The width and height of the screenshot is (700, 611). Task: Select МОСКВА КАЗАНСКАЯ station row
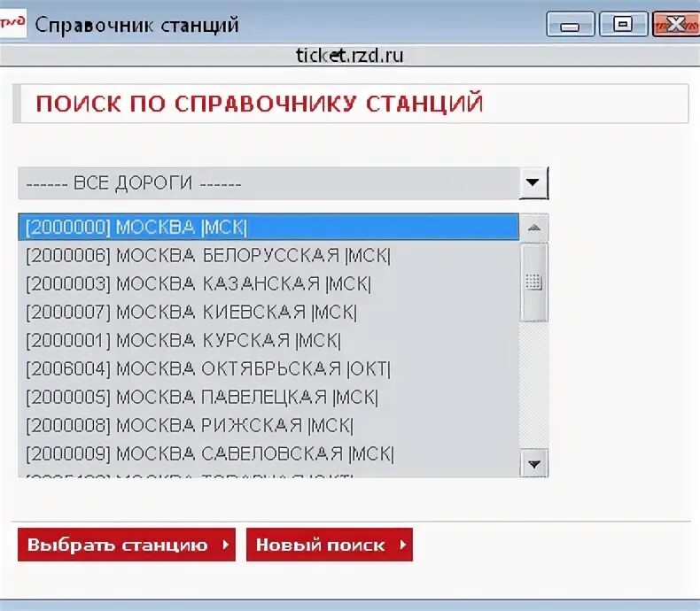268,283
